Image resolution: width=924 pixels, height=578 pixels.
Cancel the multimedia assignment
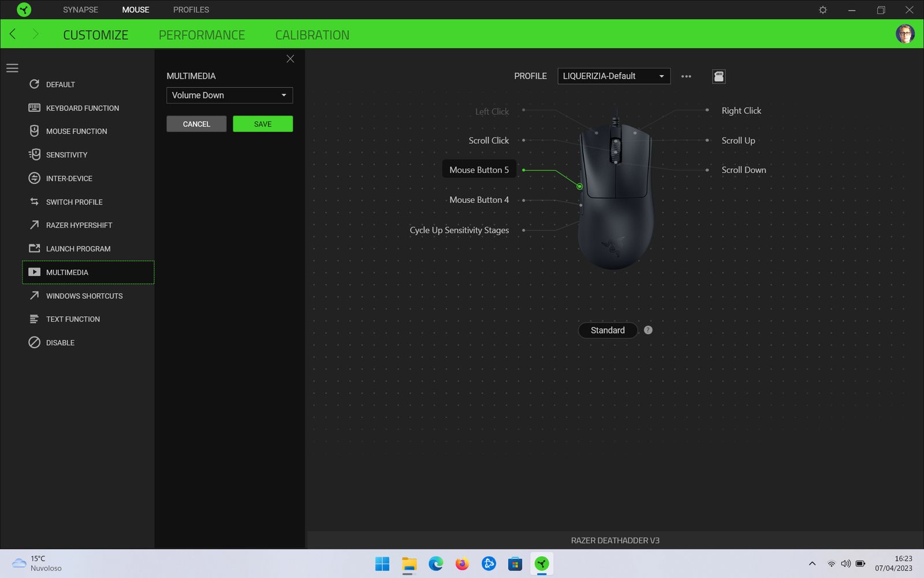196,124
